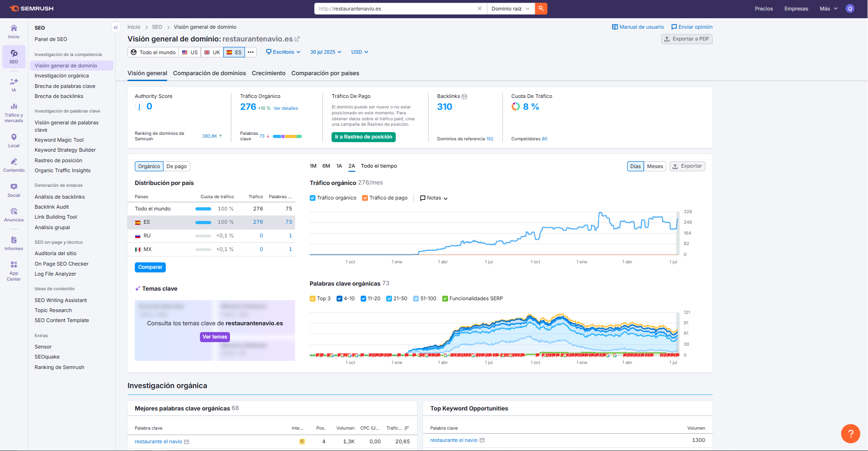Clear the domain search field with X
The image size is (868, 451).
pos(480,9)
